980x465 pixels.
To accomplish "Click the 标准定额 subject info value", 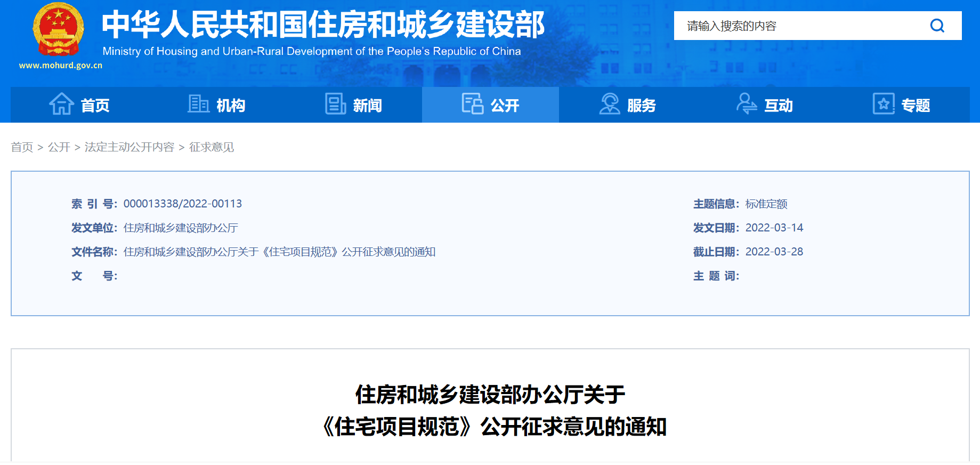I will (x=766, y=204).
